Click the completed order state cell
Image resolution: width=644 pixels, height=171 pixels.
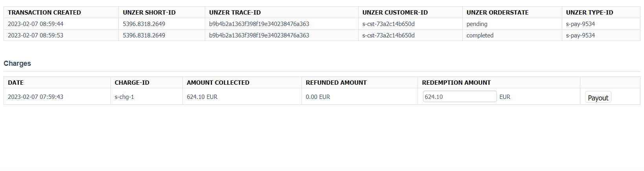point(480,35)
